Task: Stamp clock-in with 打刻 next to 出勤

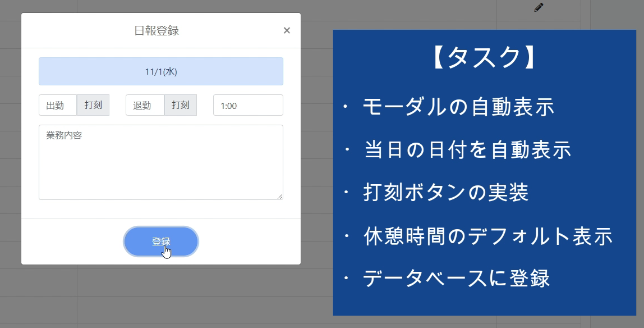Action: point(93,105)
